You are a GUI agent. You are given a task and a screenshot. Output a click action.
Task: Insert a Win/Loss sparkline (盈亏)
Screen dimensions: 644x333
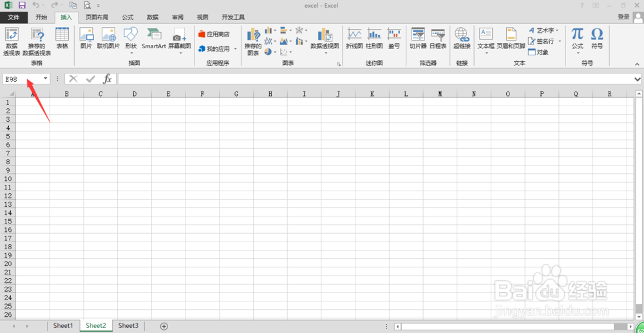(394, 38)
